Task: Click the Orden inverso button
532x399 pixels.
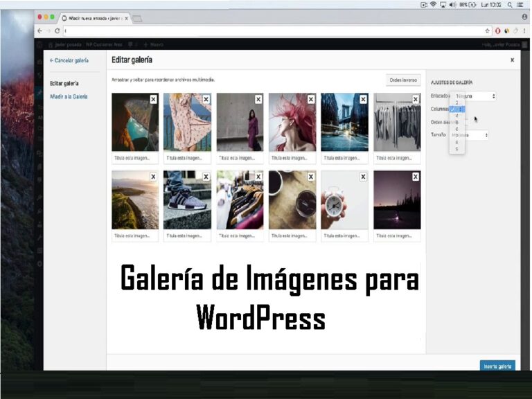Action: pyautogui.click(x=403, y=80)
